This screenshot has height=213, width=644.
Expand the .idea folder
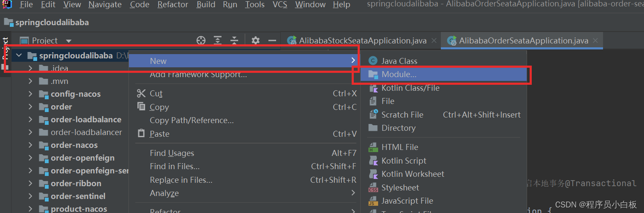coord(30,68)
